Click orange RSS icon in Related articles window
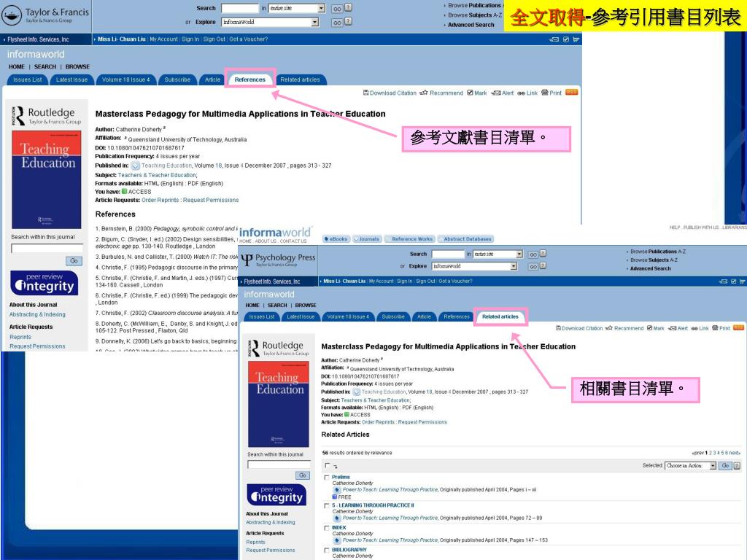This screenshot has width=747, height=560. click(x=739, y=327)
